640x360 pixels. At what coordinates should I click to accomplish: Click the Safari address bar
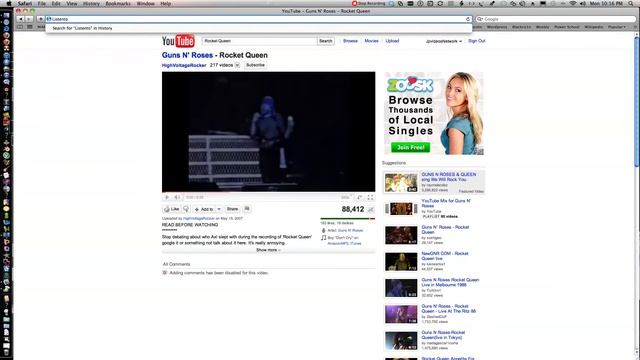259,19
